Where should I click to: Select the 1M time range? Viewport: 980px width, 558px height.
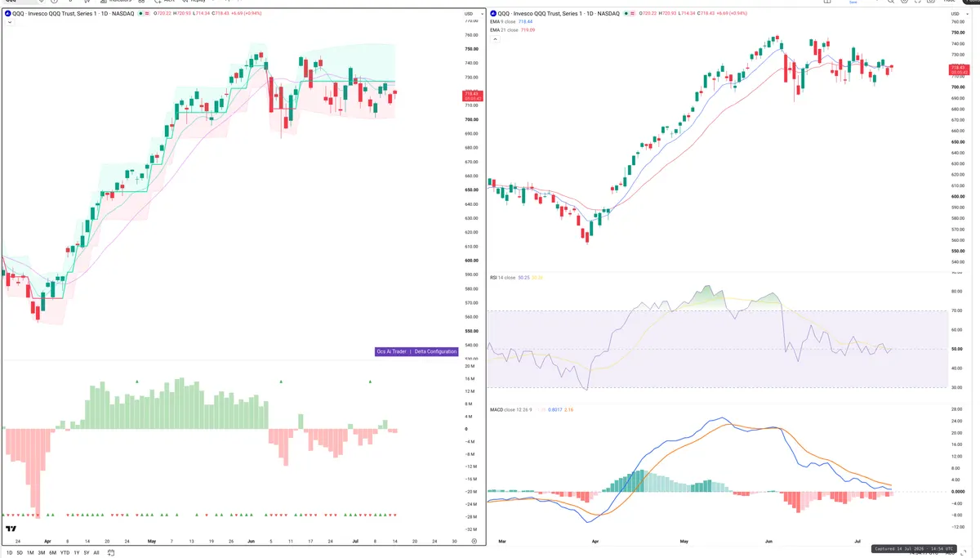coord(30,552)
